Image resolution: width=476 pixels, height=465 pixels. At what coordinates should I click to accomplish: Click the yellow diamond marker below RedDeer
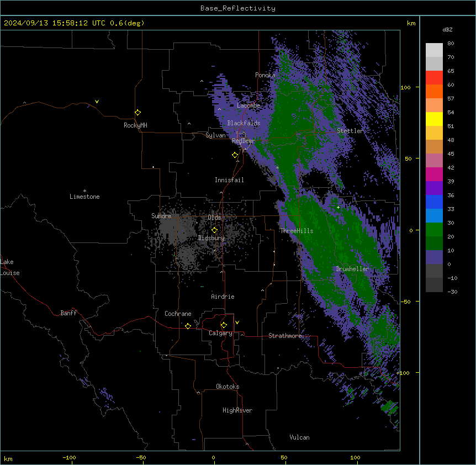pyautogui.click(x=235, y=155)
